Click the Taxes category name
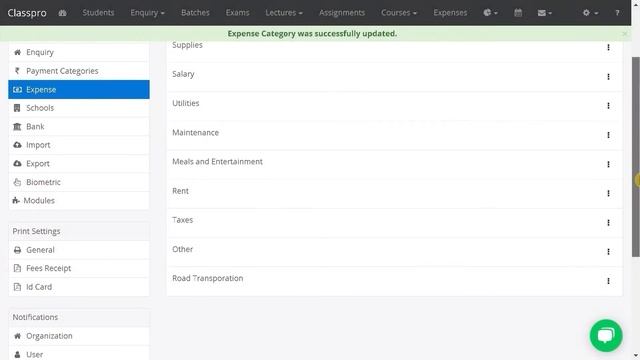Screen dimensions: 640x360 (182, 220)
